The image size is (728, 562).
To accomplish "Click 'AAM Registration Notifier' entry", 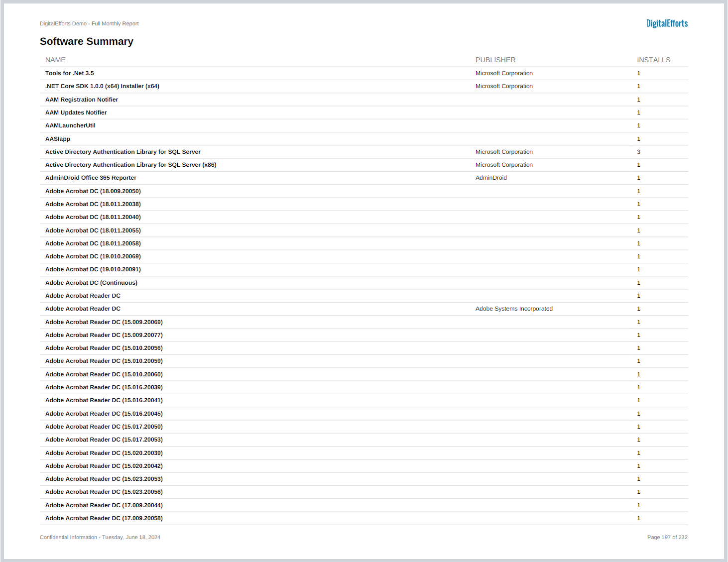I will pos(82,100).
